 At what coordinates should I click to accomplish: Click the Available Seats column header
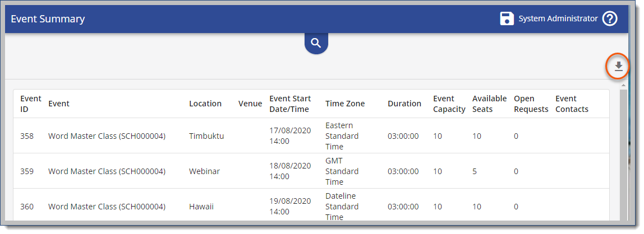click(x=490, y=104)
